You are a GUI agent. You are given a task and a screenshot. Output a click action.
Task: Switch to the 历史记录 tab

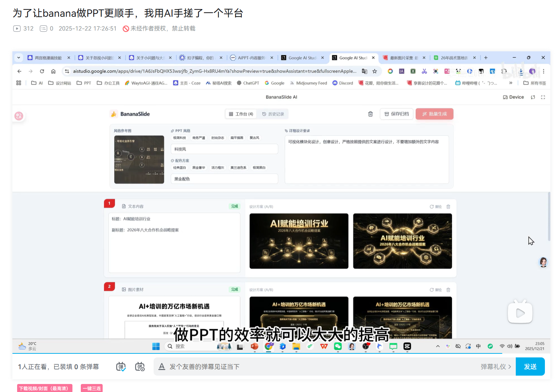click(x=273, y=114)
